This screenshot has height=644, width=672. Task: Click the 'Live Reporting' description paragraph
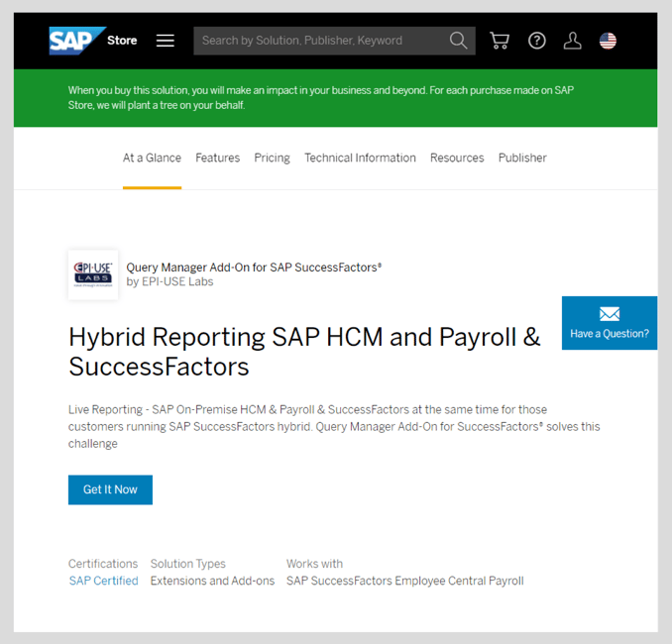pos(334,426)
